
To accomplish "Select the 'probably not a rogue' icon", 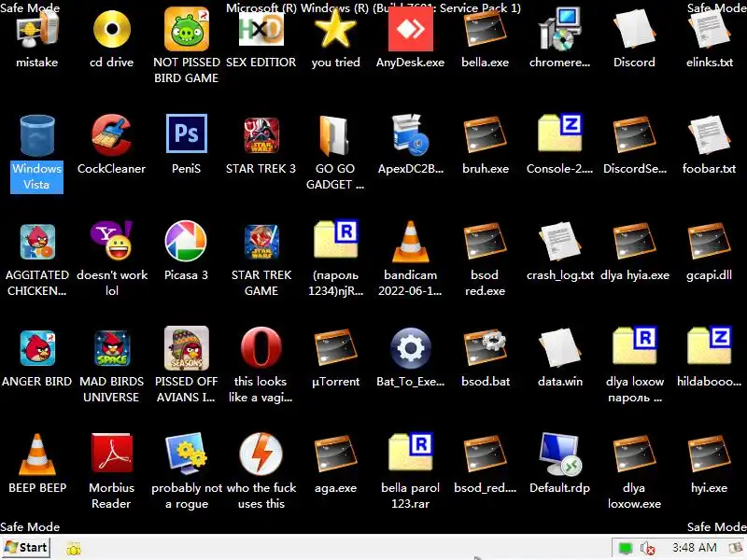I will coord(186,454).
